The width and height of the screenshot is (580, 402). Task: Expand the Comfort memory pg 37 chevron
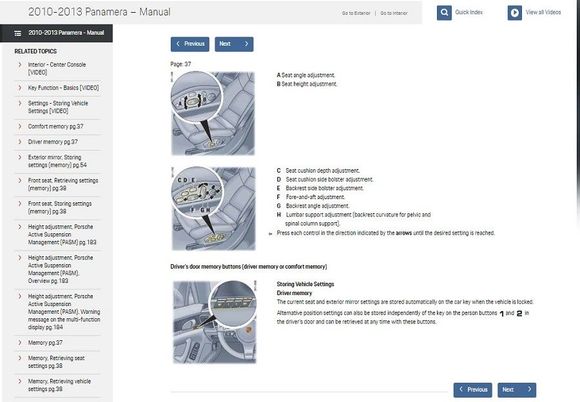(x=20, y=126)
